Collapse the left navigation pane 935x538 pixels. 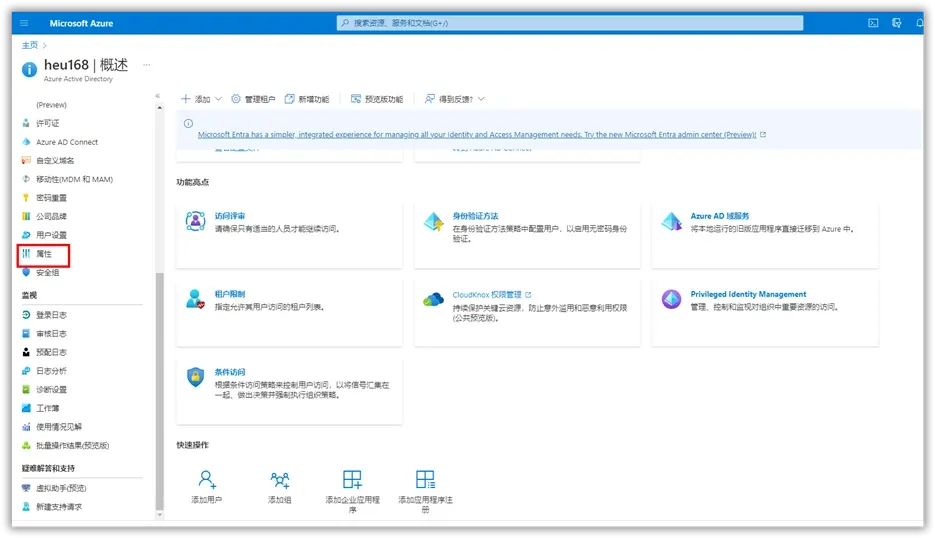tap(157, 95)
